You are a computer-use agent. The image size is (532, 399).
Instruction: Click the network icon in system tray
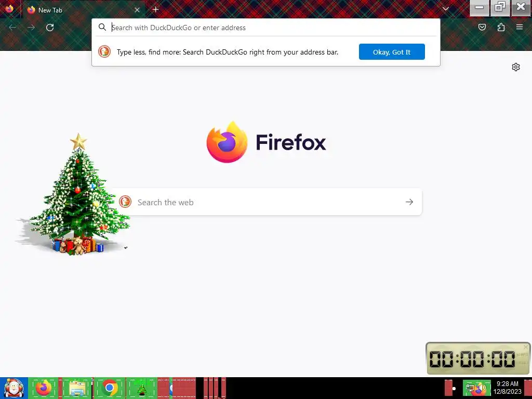pyautogui.click(x=470, y=388)
